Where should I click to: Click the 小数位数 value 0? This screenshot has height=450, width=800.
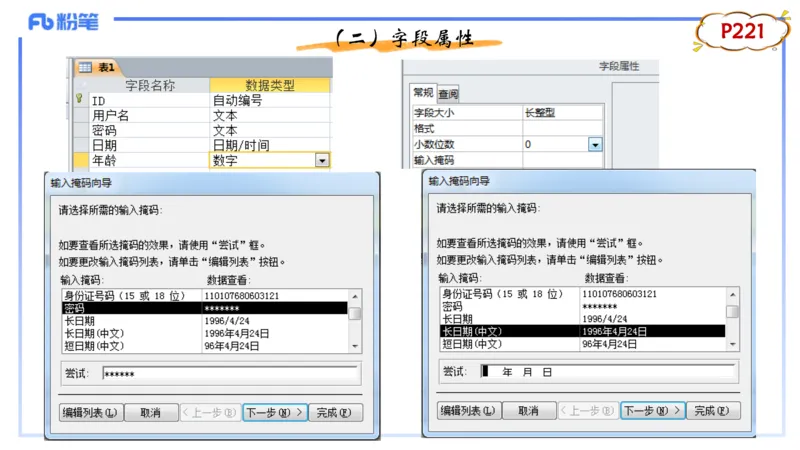pyautogui.click(x=555, y=144)
